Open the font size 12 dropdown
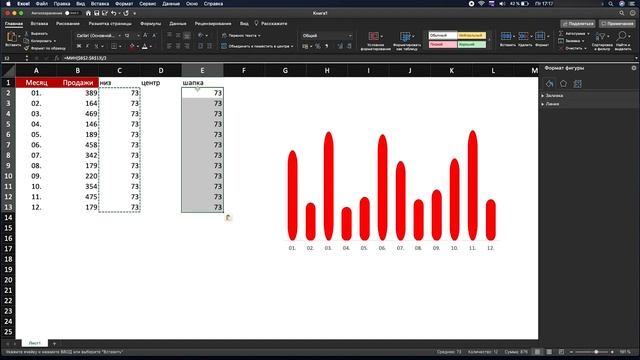Viewport: 640px width, 360px height. [138, 36]
